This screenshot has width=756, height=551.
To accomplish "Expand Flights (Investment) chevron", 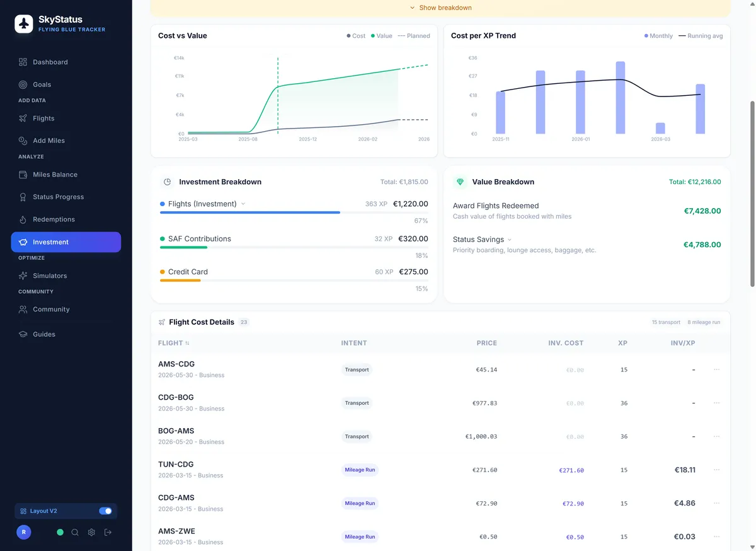I will (x=243, y=204).
